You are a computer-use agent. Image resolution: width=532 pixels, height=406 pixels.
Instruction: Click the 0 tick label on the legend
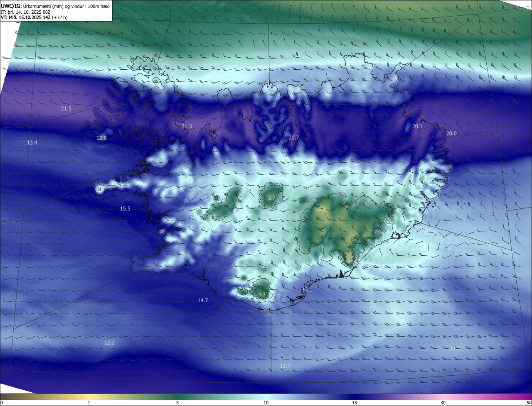1,403
